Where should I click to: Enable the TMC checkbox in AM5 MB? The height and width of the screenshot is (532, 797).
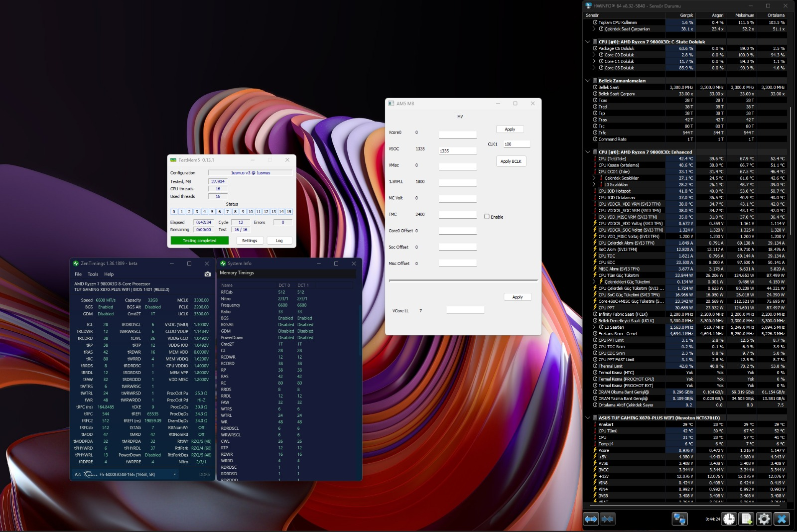pos(487,217)
